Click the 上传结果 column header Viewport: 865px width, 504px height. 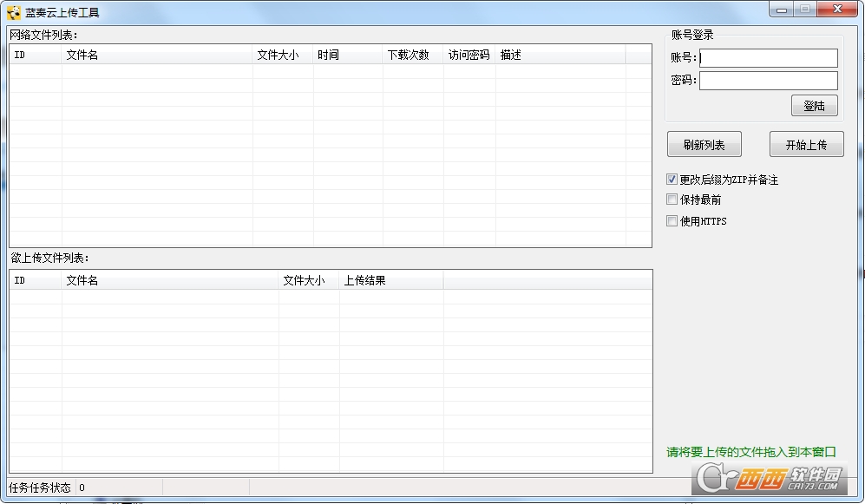point(390,280)
